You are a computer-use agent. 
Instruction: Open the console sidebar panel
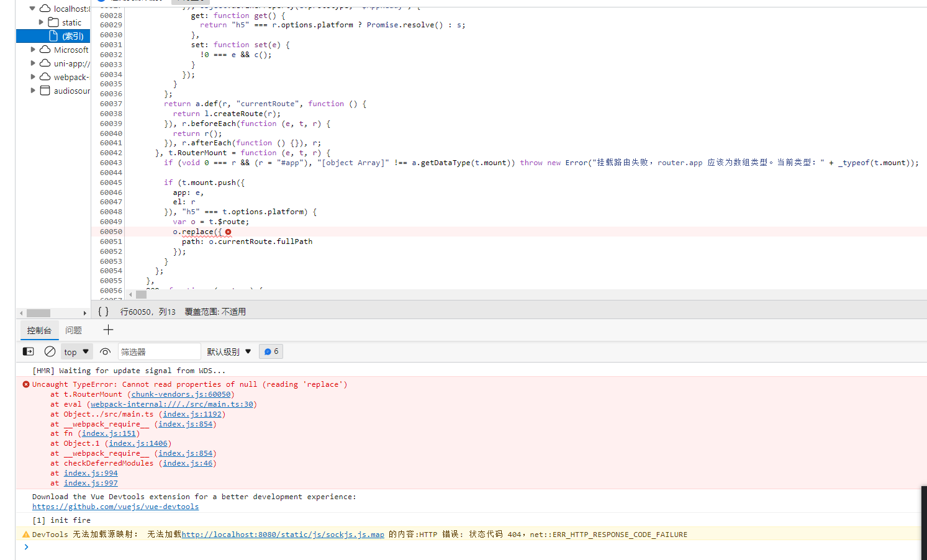point(27,351)
